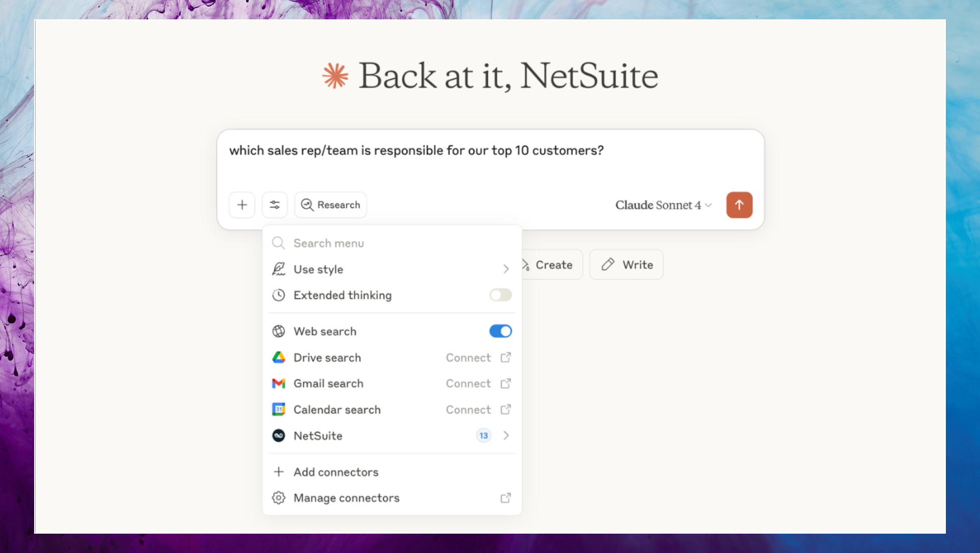Click the Extended thinking clock icon
Screen dimensions: 980x553
coord(278,295)
